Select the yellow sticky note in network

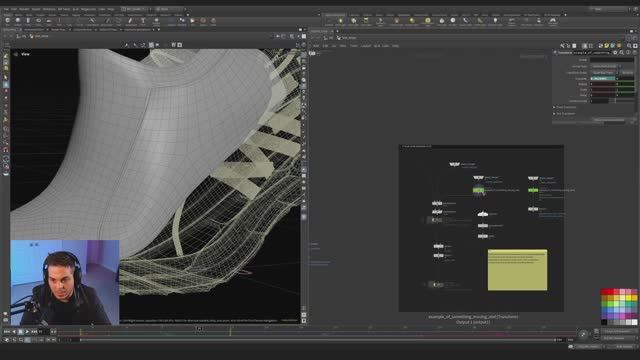[517, 270]
